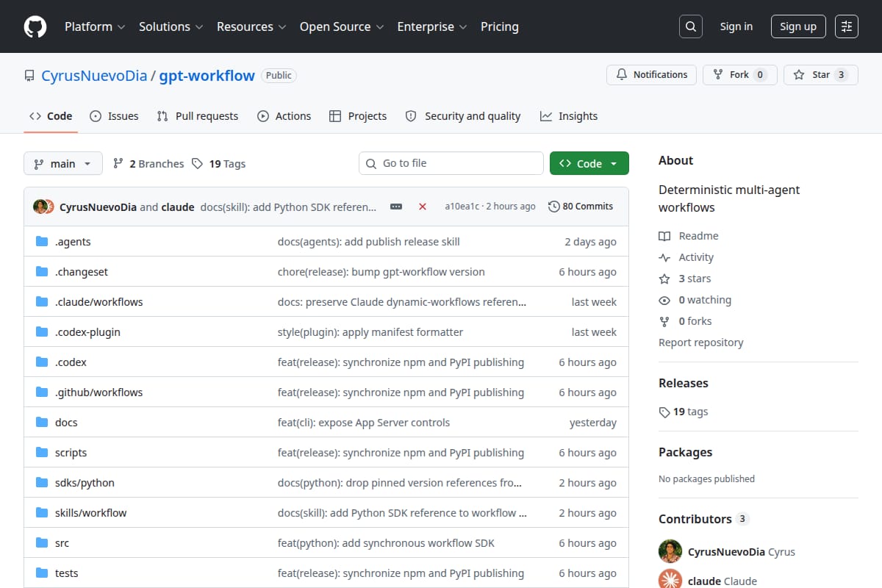This screenshot has width=882, height=588.
Task: Click the .agents folder icon
Action: (x=42, y=242)
